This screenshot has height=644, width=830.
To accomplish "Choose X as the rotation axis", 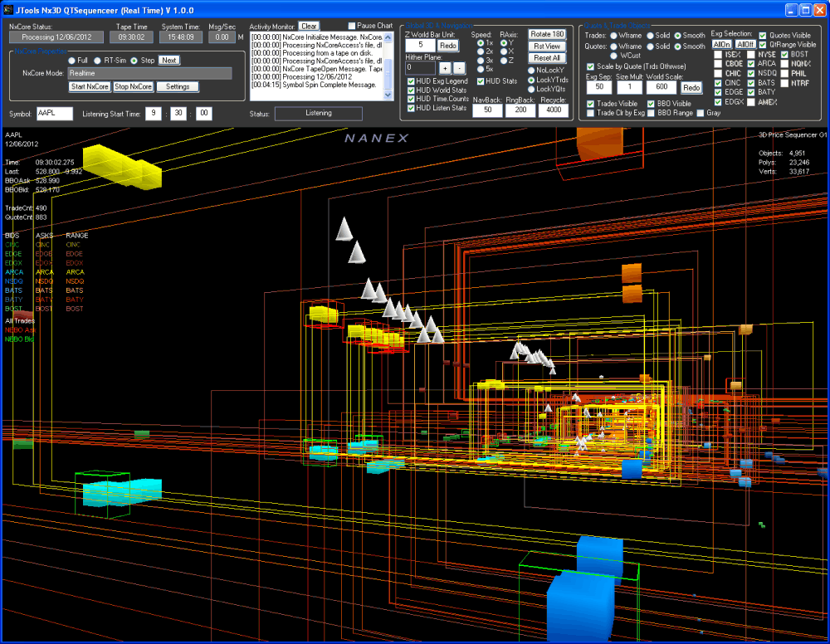I will [x=504, y=51].
